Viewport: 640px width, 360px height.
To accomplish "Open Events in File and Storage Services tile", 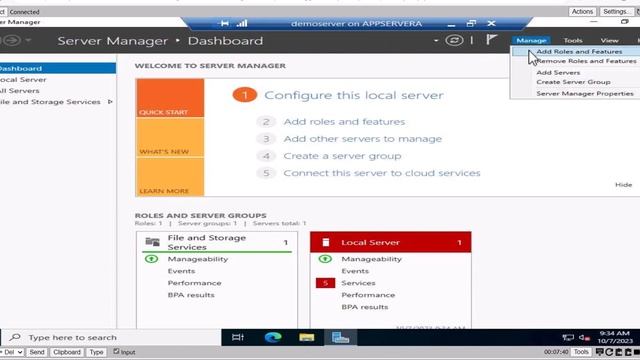I will [x=181, y=271].
